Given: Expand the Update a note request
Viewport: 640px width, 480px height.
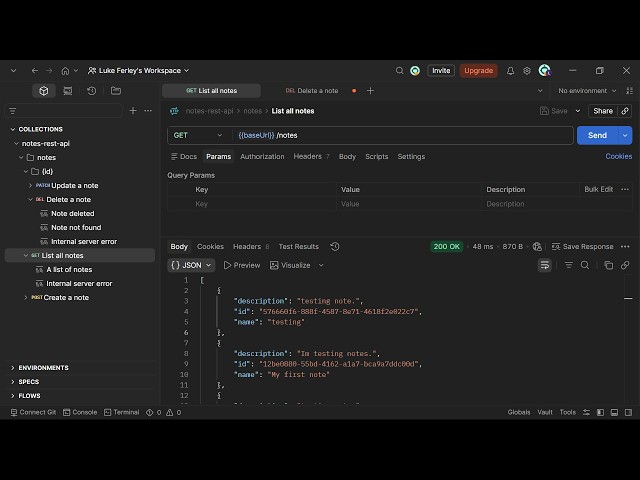Looking at the screenshot, I should (30, 185).
